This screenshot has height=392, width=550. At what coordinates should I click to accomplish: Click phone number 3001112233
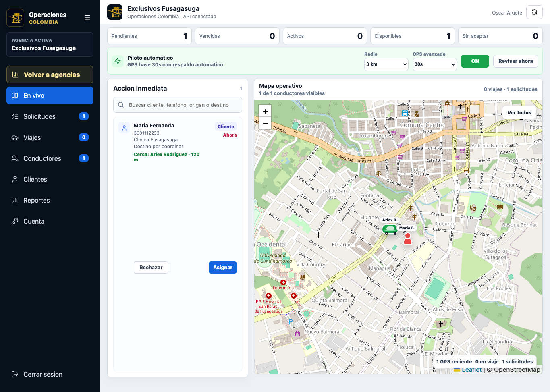click(147, 133)
